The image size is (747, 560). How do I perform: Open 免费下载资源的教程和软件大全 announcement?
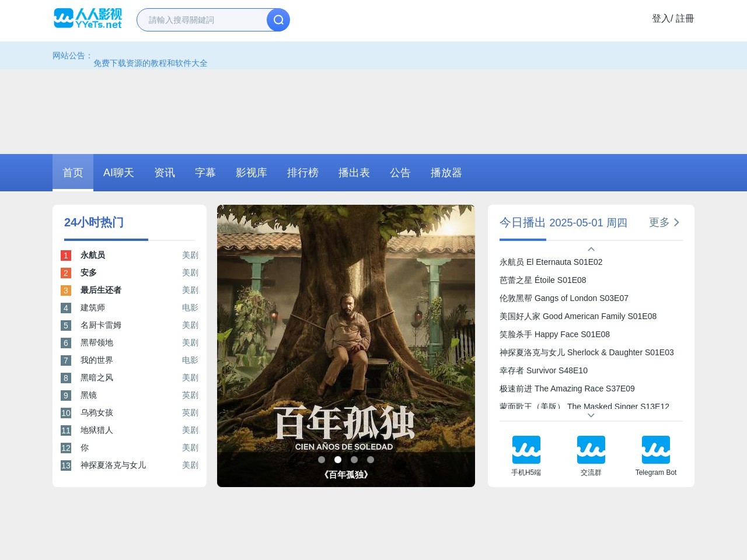tap(151, 63)
